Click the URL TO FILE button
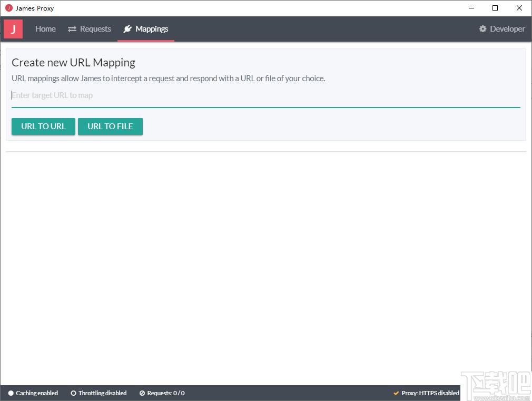Image resolution: width=532 pixels, height=401 pixels. (110, 126)
